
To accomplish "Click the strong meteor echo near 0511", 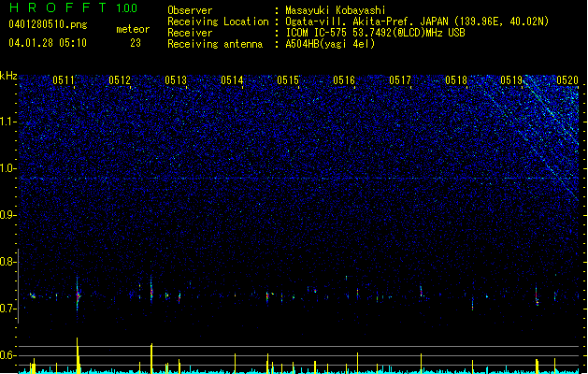I will 78,296.
